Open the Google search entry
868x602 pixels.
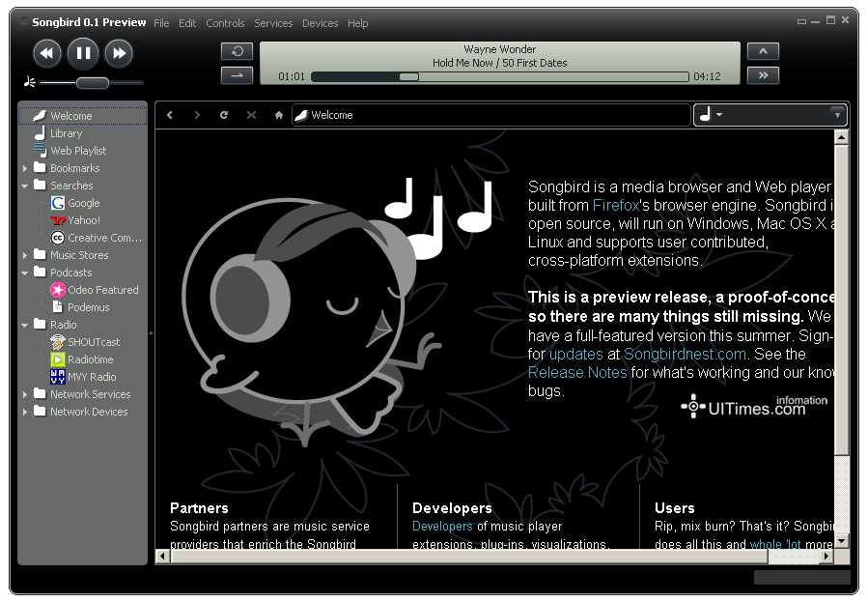(75, 203)
